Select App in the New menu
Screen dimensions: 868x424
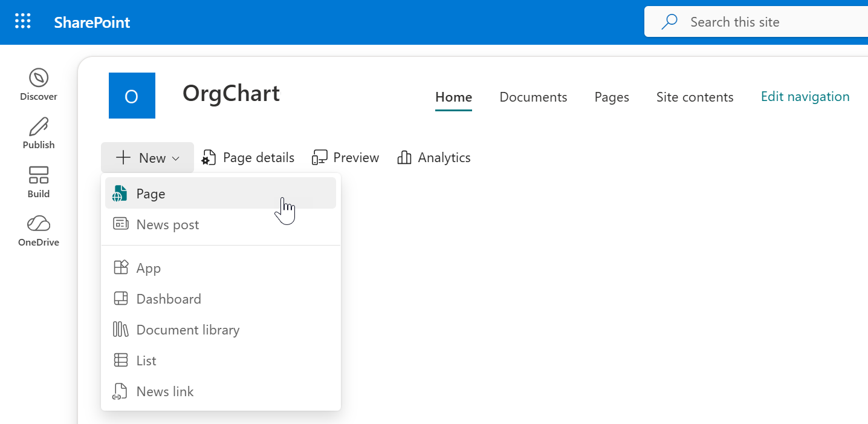tap(221, 268)
